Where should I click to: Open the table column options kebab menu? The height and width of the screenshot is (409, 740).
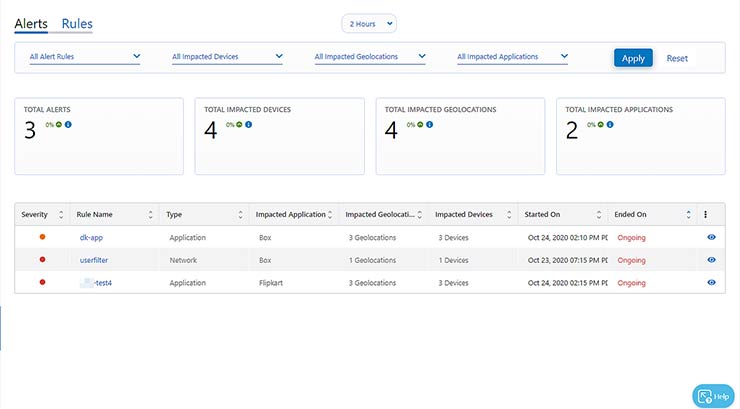click(x=705, y=214)
